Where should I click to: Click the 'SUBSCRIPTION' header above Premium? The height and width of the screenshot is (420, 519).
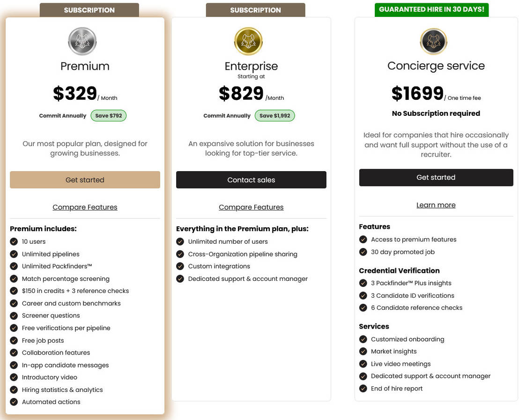coord(89,10)
